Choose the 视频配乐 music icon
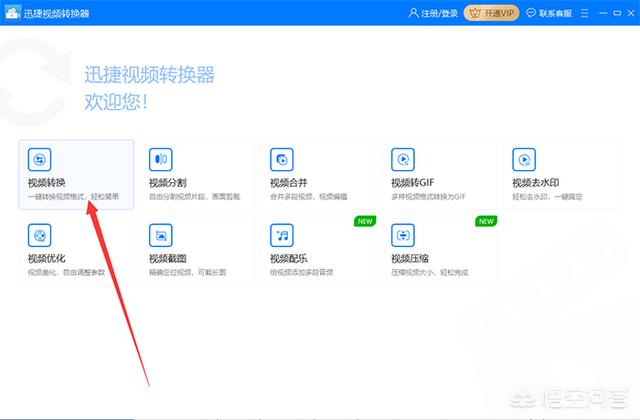The width and height of the screenshot is (640, 420). coord(282,236)
